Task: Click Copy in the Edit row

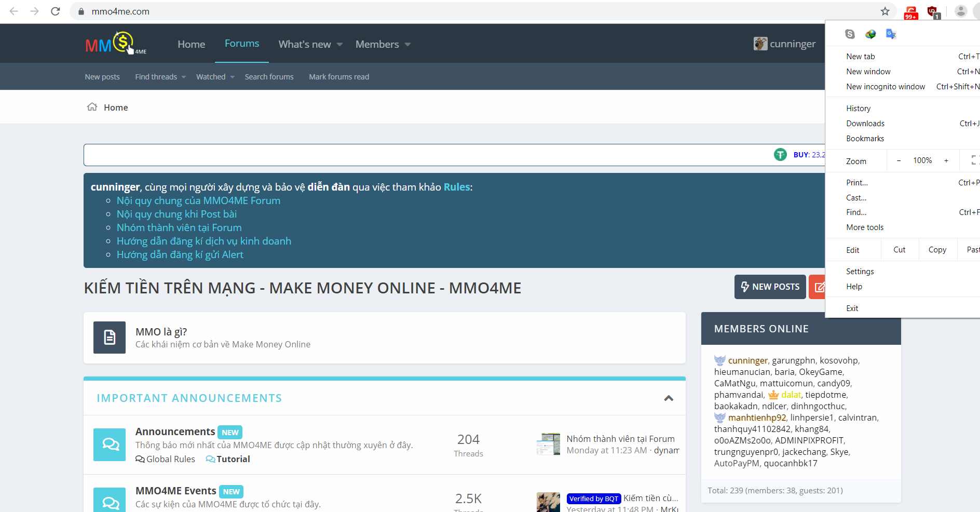Action: 937,250
